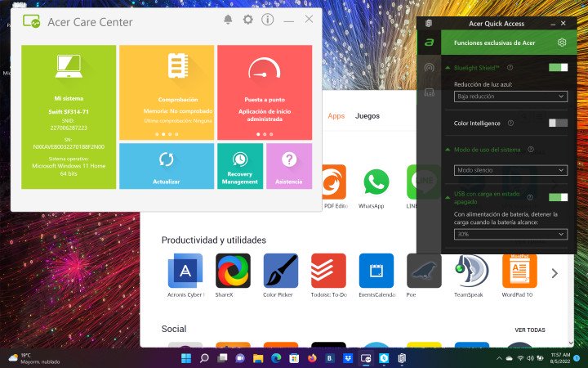588x368 pixels.
Task: Open Microsoft Store from taskbar
Action: pos(294,358)
